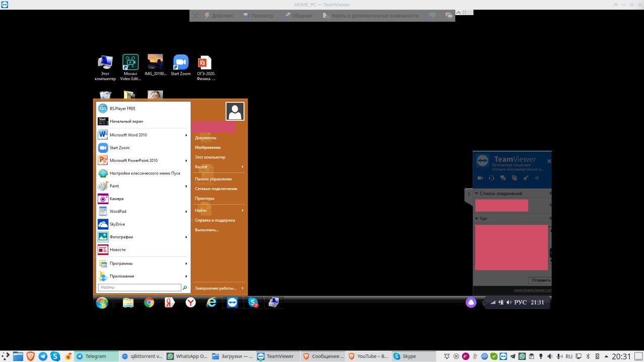This screenshot has width=644, height=362.
Task: Click Завершение работы button
Action: 219,288
